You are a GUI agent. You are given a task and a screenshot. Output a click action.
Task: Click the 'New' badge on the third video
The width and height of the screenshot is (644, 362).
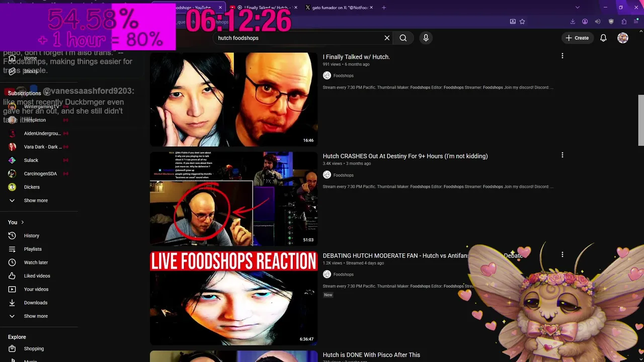[328, 295]
